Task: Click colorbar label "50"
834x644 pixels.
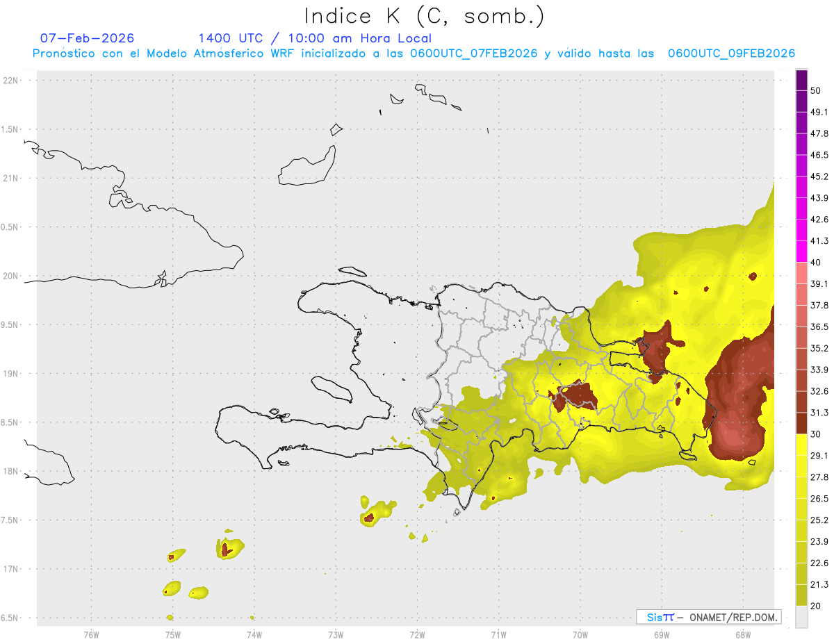Action: pos(816,90)
